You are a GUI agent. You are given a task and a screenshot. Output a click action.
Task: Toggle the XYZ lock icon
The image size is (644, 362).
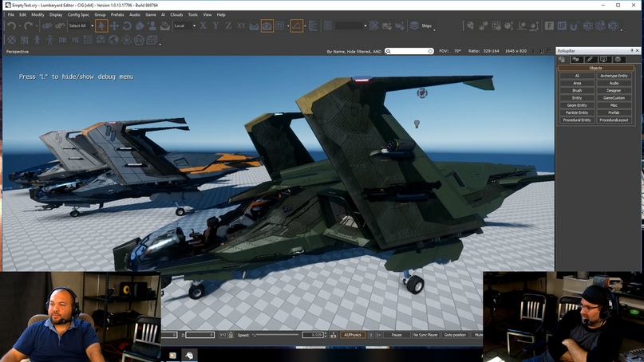[231, 335]
